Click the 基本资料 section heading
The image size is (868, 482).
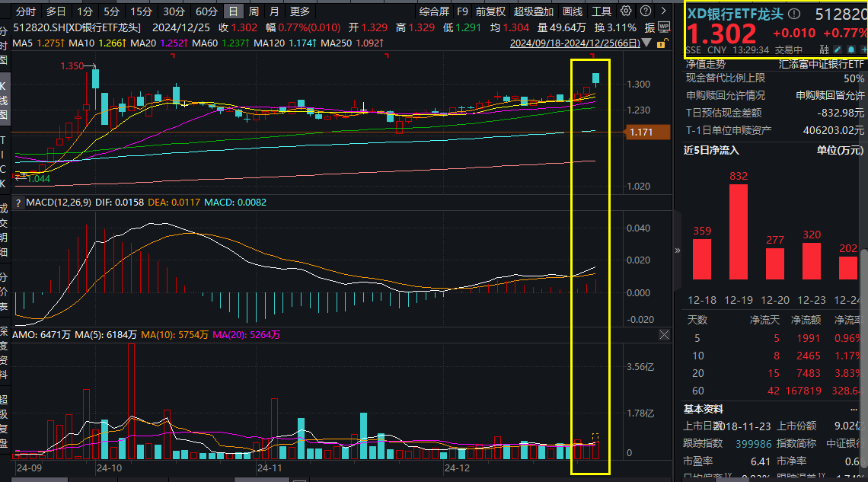coord(703,410)
